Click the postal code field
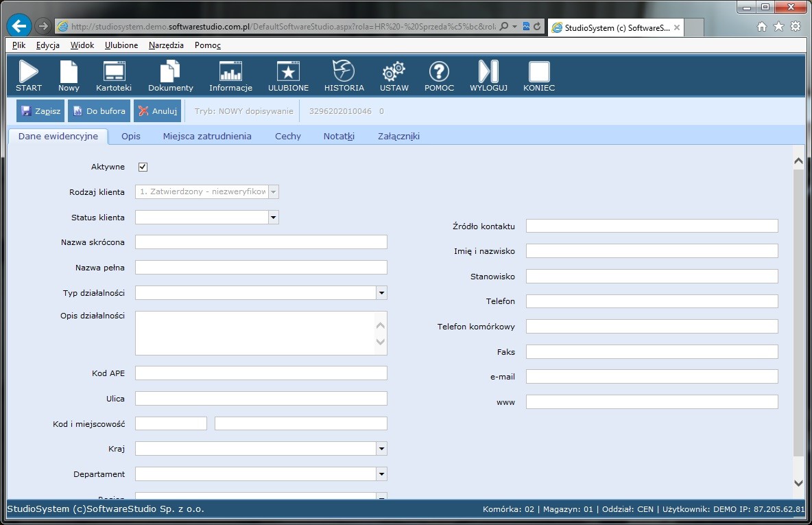This screenshot has width=812, height=525. click(x=171, y=423)
